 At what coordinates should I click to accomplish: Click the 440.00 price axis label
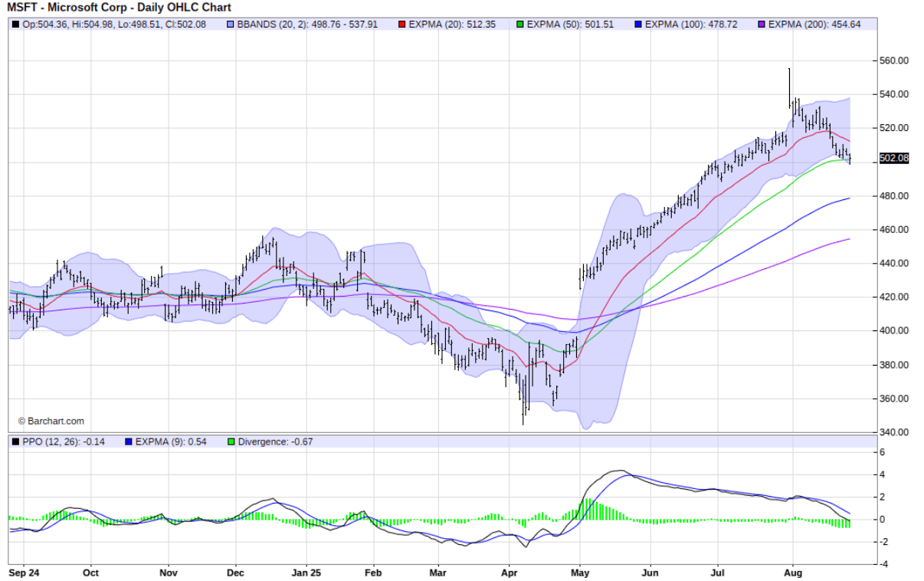[x=894, y=264]
